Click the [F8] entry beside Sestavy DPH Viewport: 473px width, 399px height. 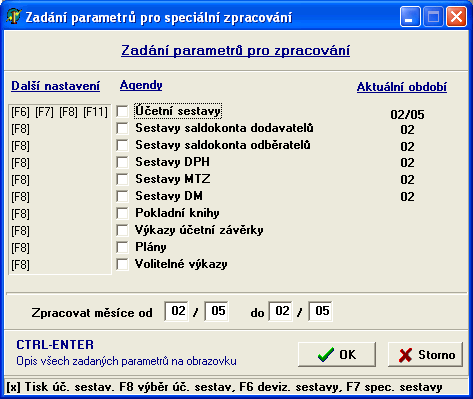(20, 163)
